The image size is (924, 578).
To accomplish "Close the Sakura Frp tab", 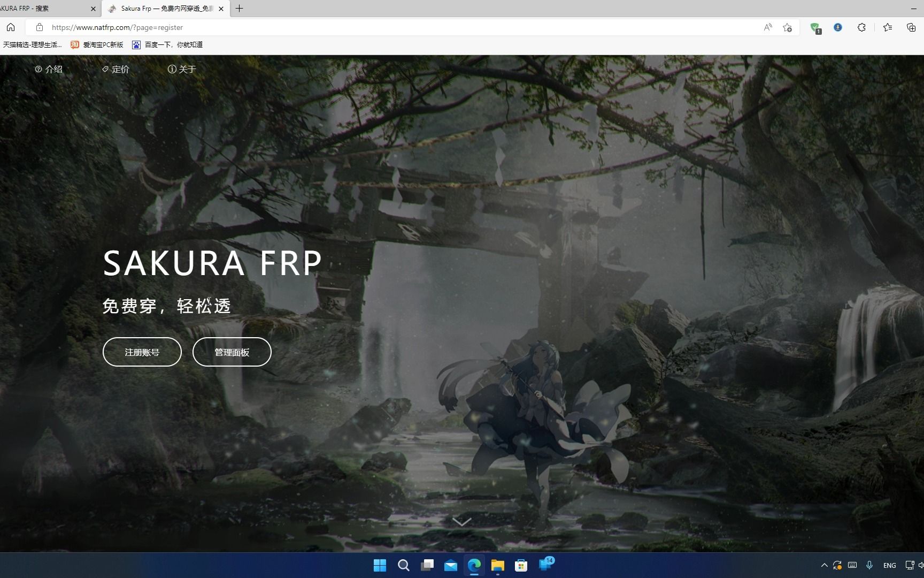I will coord(221,9).
